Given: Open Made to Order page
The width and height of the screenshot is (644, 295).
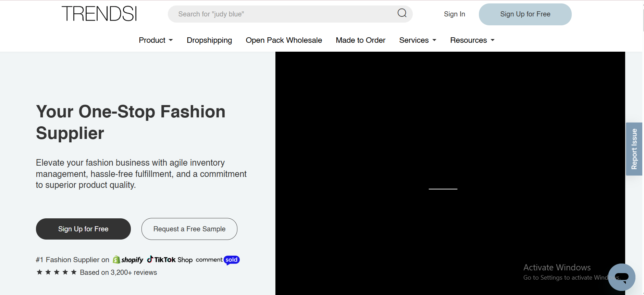Looking at the screenshot, I should [360, 40].
